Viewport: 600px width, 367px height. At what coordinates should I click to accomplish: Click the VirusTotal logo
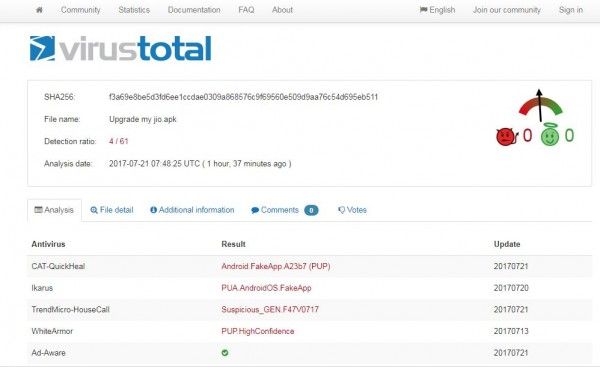121,49
